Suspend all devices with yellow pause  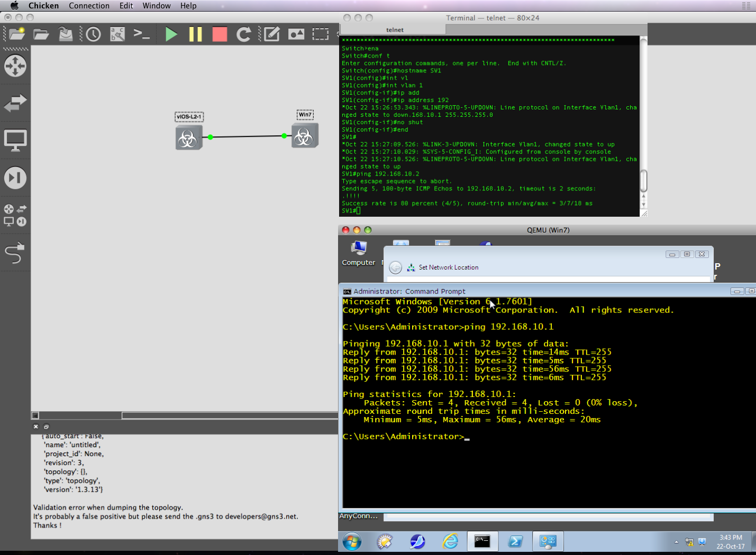tap(196, 34)
